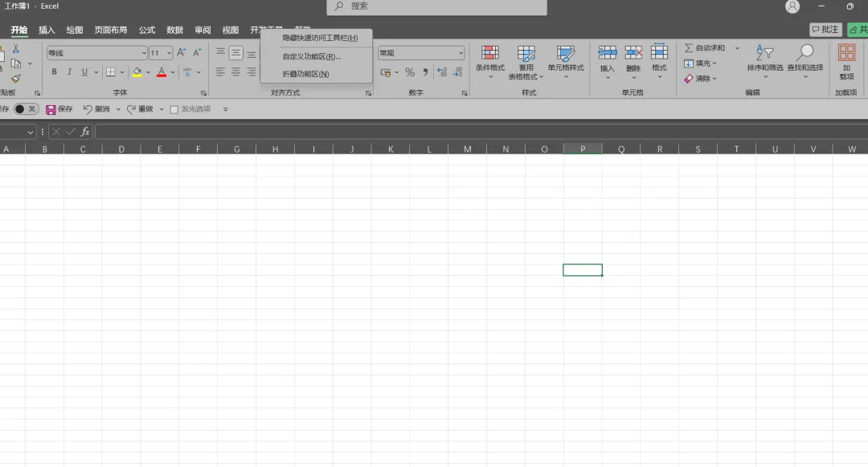
Task: Click the 填充 fill button
Action: (x=700, y=63)
